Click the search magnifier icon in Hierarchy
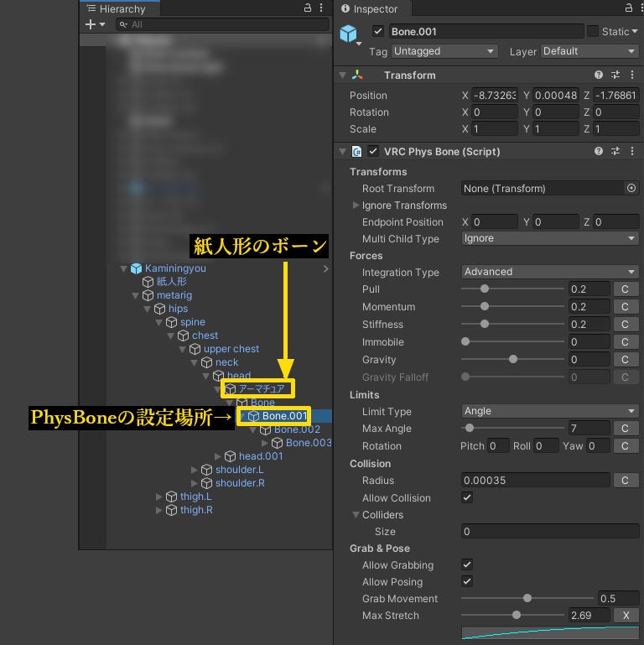The height and width of the screenshot is (645, 644). [x=122, y=24]
